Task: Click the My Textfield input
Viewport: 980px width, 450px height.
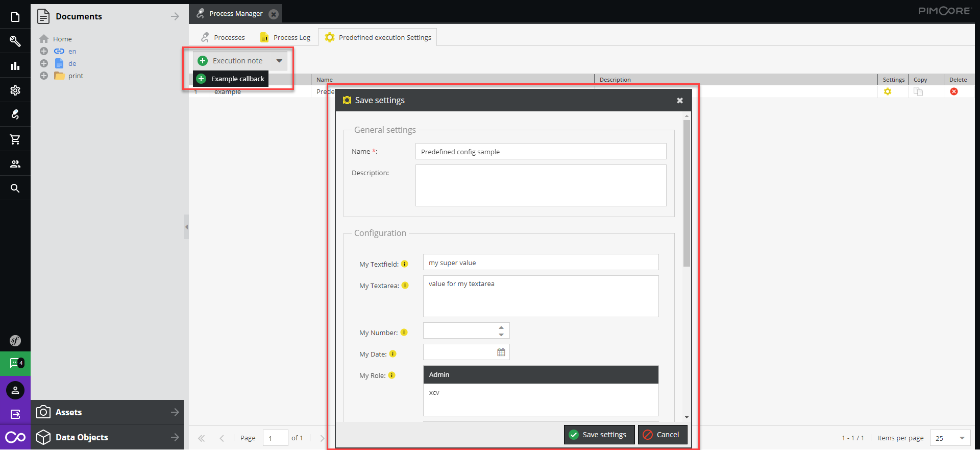Action: tap(541, 263)
